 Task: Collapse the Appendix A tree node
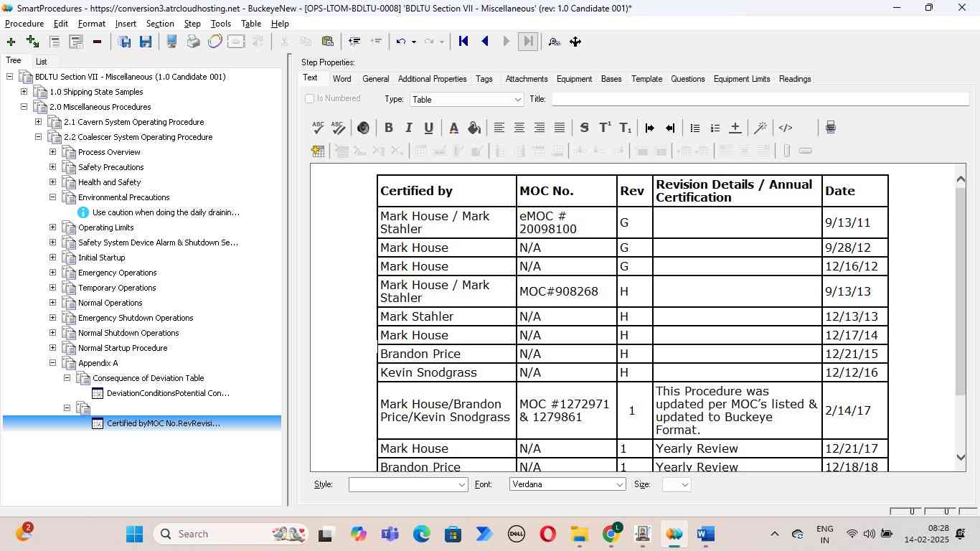(52, 363)
